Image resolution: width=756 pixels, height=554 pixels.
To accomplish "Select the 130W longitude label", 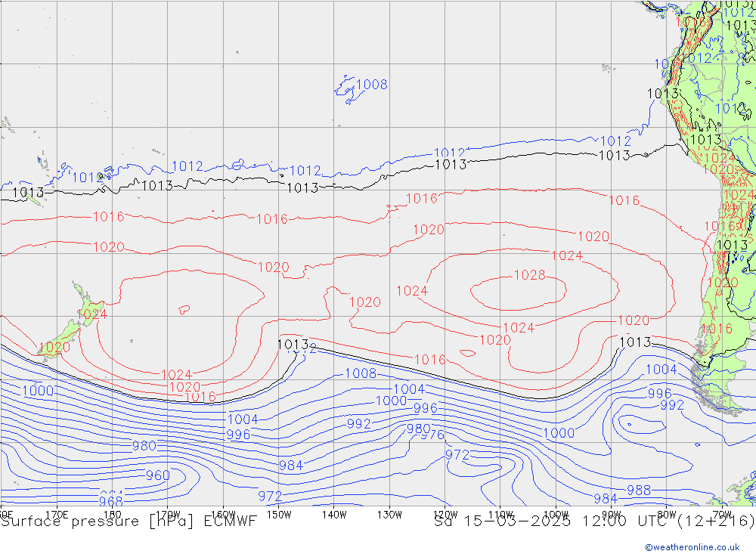I will 389,515.
